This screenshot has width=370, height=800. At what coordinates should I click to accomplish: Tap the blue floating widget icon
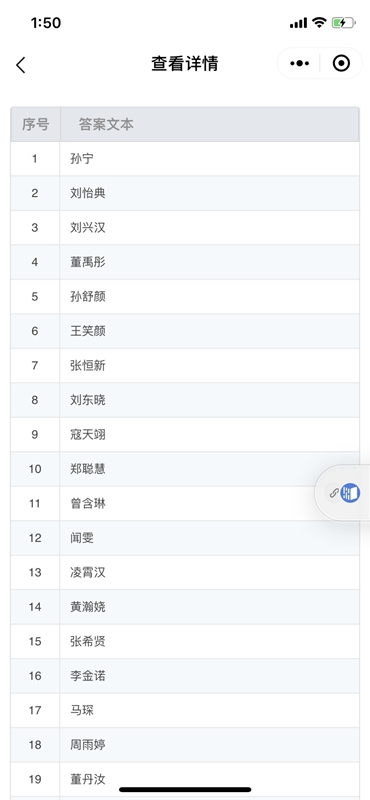(350, 493)
